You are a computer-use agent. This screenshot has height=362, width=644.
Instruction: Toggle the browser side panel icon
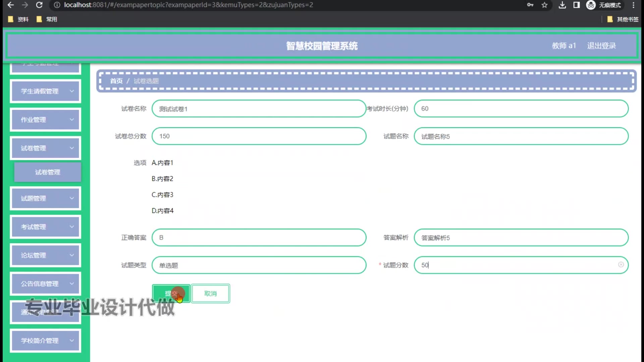576,5
